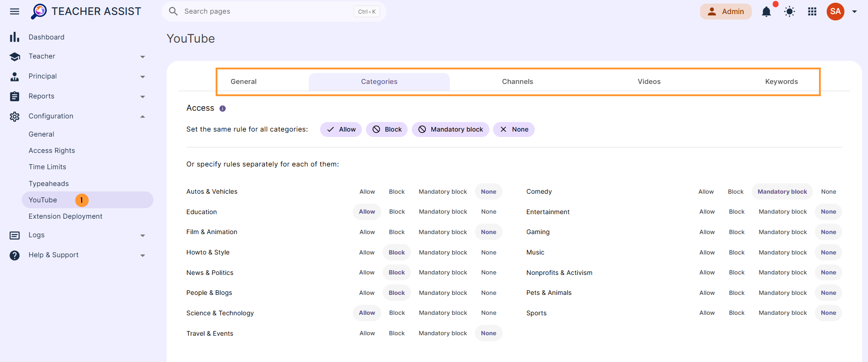This screenshot has height=362, width=868.
Task: Set Mandatory block for all categories
Action: tap(450, 129)
